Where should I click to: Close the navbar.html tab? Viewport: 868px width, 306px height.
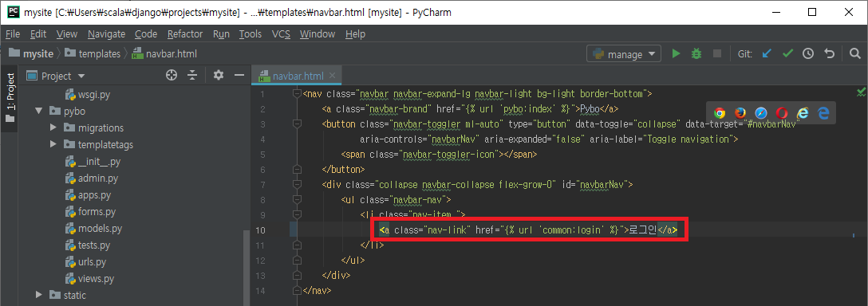click(x=332, y=76)
